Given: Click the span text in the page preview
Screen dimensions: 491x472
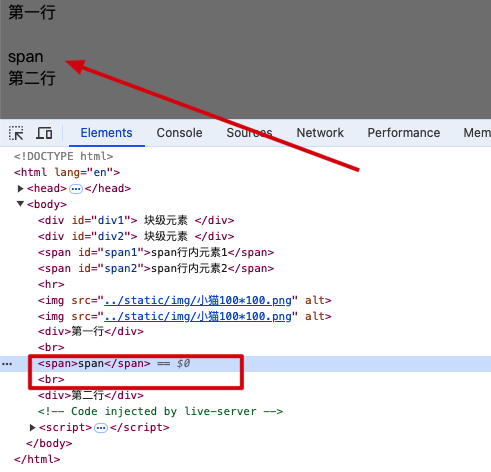Looking at the screenshot, I should tap(26, 57).
